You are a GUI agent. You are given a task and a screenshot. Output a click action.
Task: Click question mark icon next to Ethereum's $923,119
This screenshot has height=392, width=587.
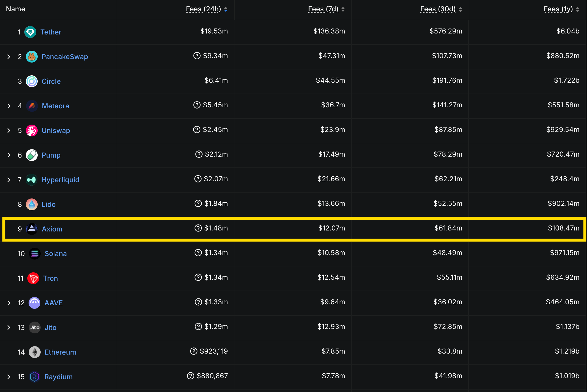click(194, 351)
